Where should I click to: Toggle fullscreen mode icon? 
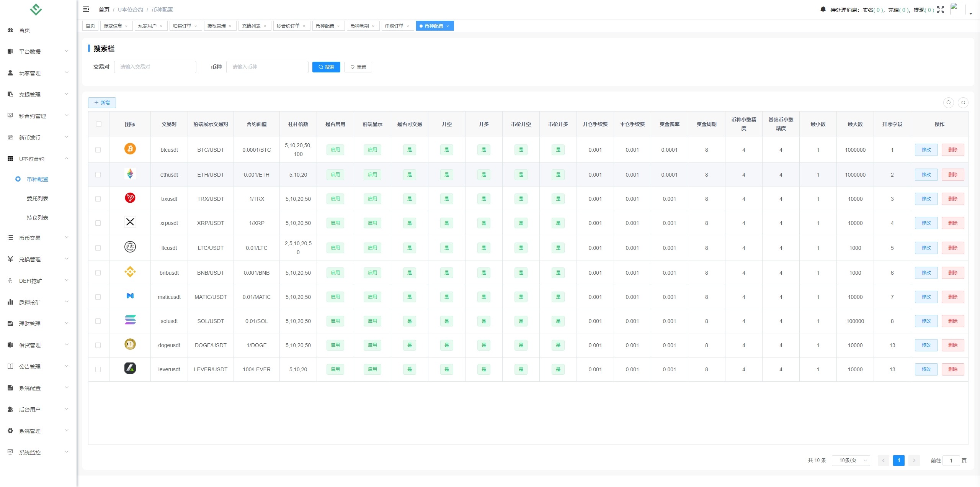tap(941, 10)
